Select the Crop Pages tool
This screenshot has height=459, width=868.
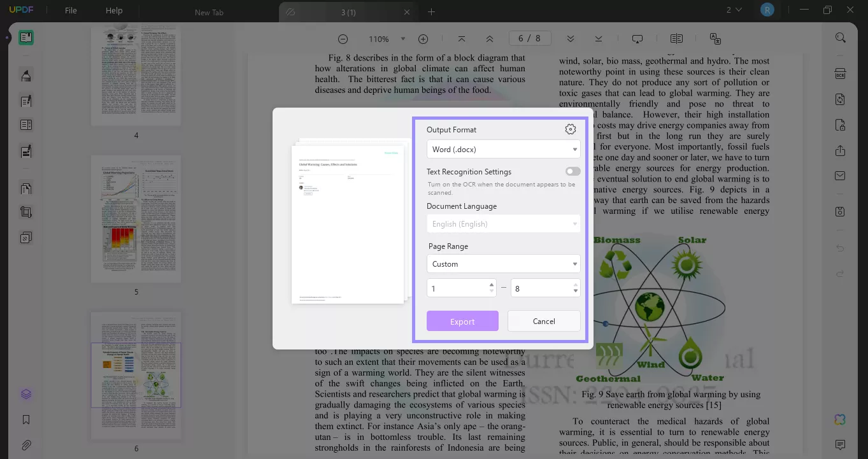coord(26,211)
